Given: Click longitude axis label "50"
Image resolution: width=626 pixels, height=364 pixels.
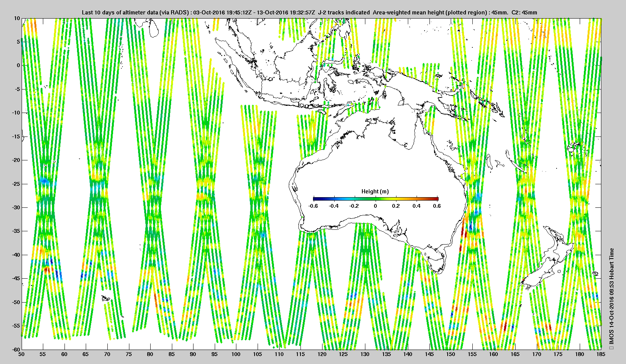Looking at the screenshot, I should (x=22, y=354).
